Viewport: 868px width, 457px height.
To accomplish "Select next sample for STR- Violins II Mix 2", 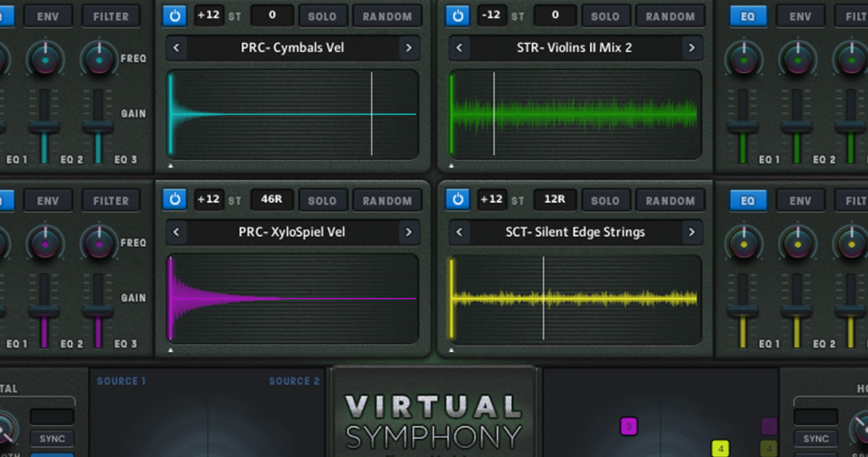I will (692, 48).
